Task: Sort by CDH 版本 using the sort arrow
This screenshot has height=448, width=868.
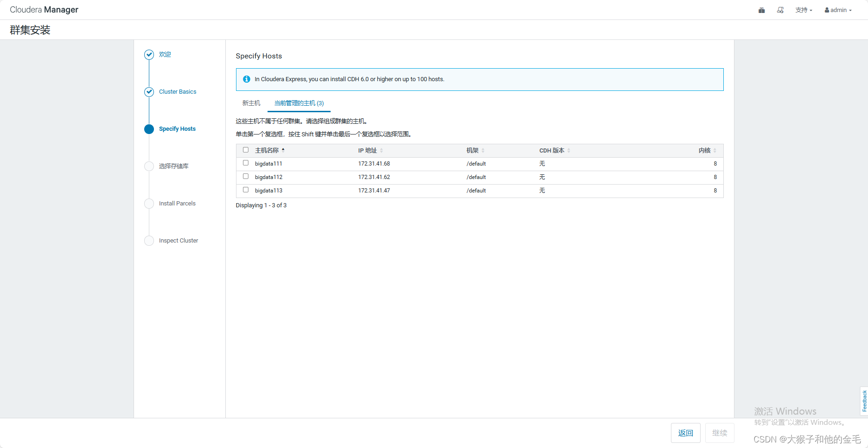Action: [569, 150]
